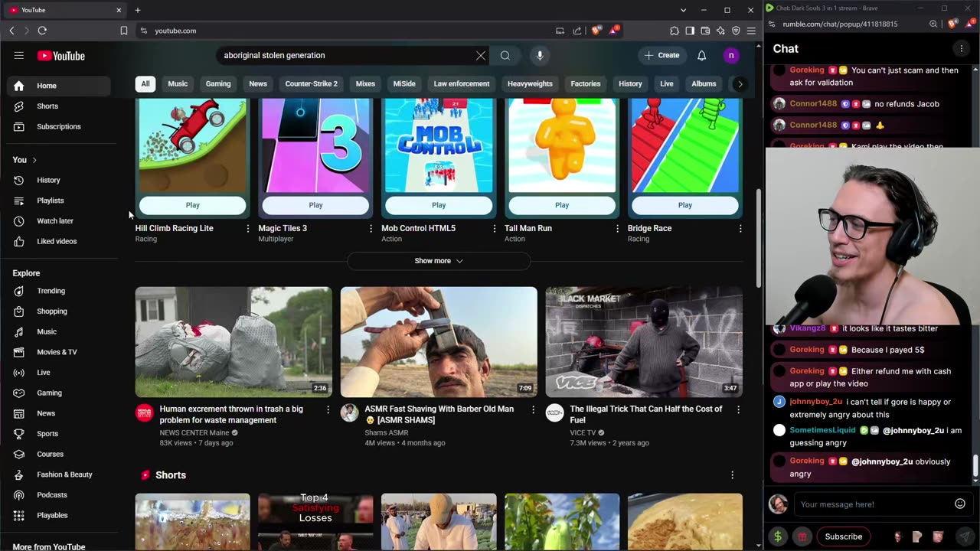Screen dimensions: 980x551
Task: Open the account avatar menu
Action: (x=731, y=55)
